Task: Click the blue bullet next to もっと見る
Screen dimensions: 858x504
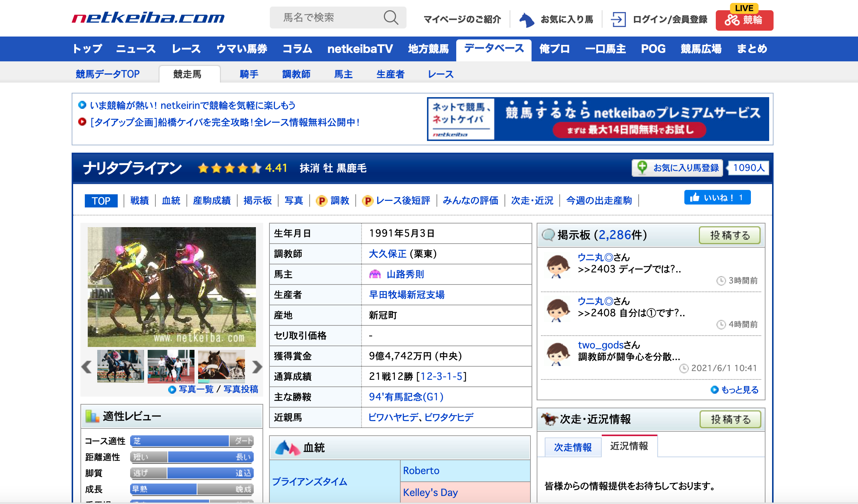Action: [x=714, y=390]
